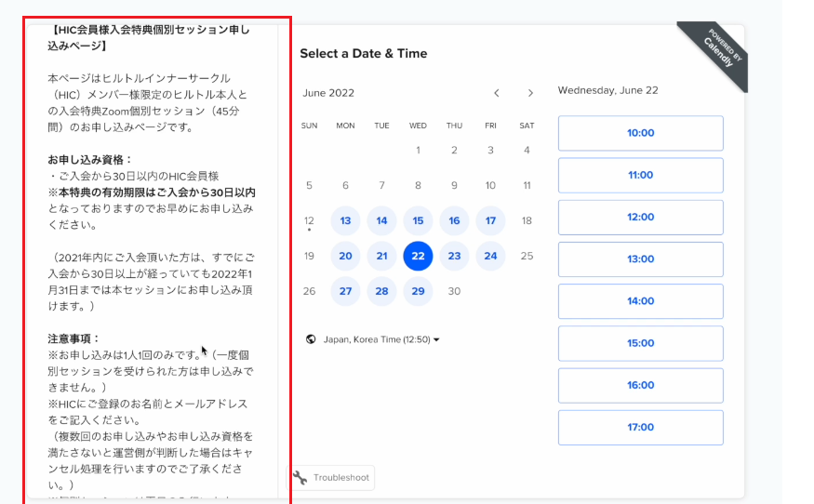Choose June 15 on the calendar
The width and height of the screenshot is (814, 504).
pos(418,220)
